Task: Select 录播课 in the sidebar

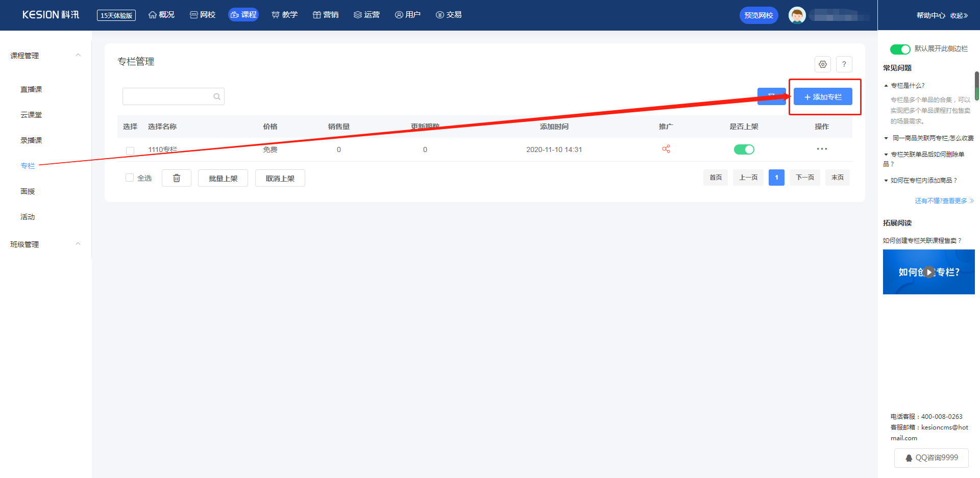Action: 31,140
